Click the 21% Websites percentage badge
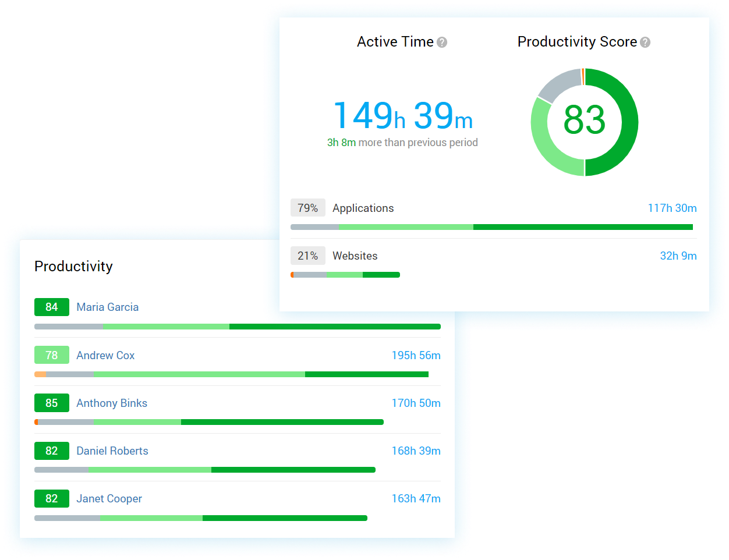Screen dimensions: 729x560 307,256
